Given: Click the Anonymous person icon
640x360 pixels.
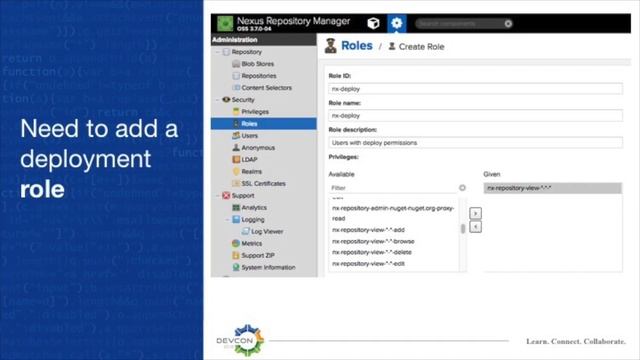Looking at the screenshot, I should [236, 147].
